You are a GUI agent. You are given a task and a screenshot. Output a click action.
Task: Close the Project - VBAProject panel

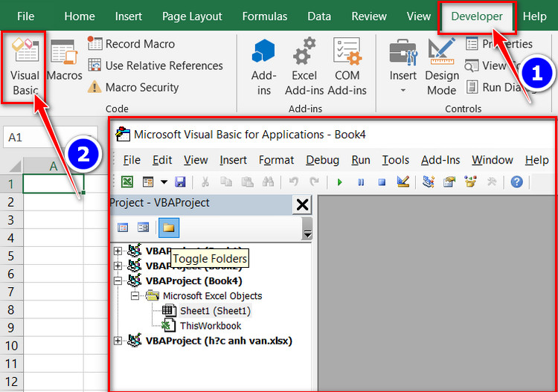302,205
